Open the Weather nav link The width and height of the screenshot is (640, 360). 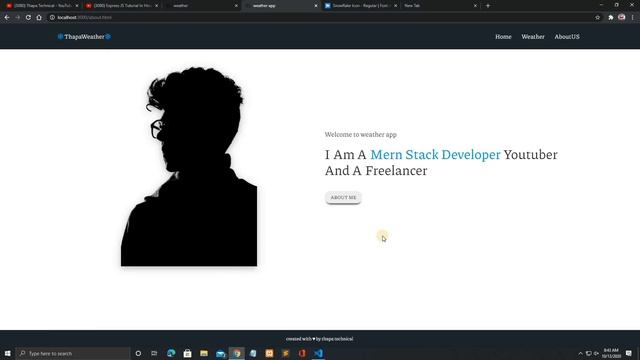(533, 37)
